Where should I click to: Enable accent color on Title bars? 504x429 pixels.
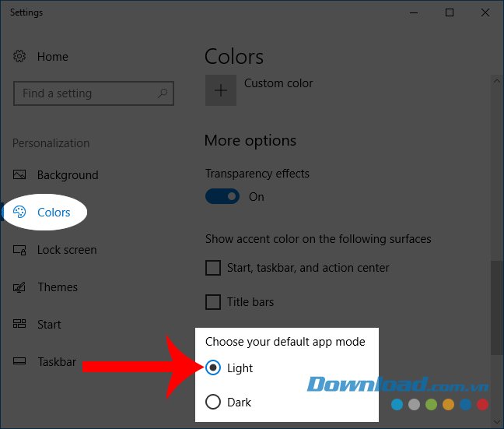point(213,302)
